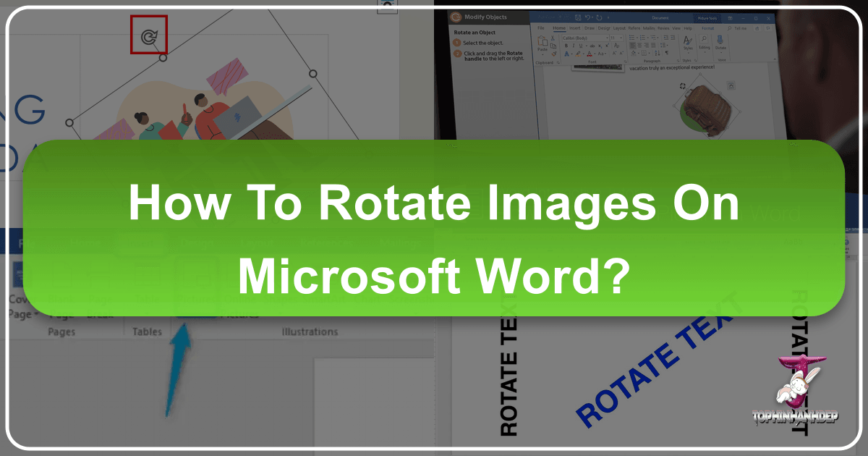Open the Layout ribbon tab
The image size is (868, 456).
click(620, 28)
